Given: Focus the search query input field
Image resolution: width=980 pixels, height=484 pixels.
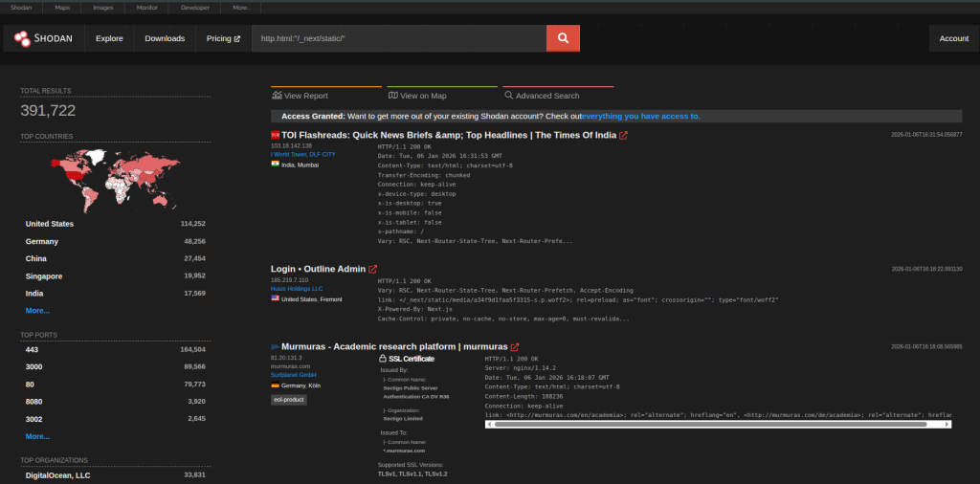Looking at the screenshot, I should click(399, 38).
